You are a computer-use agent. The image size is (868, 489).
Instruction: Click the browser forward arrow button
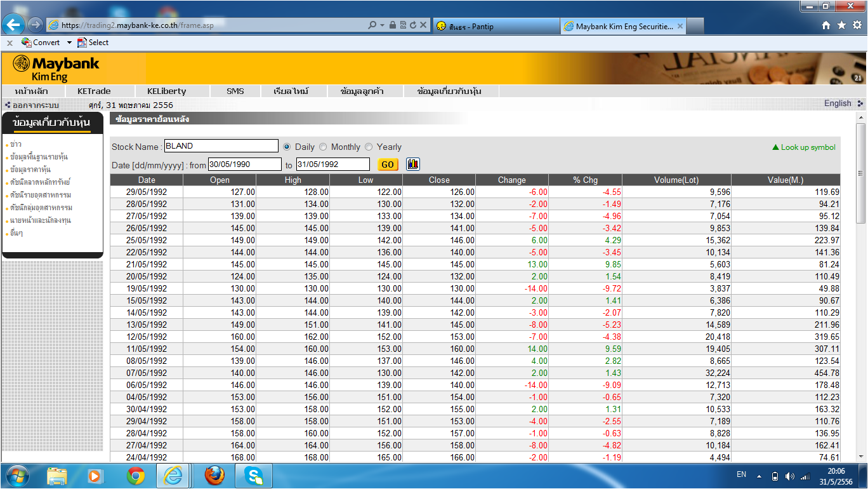36,25
